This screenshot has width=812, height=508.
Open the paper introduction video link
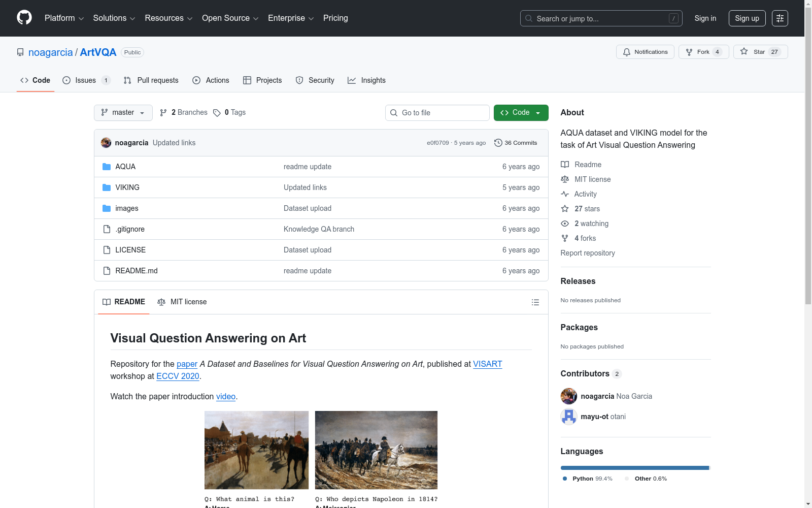226,396
